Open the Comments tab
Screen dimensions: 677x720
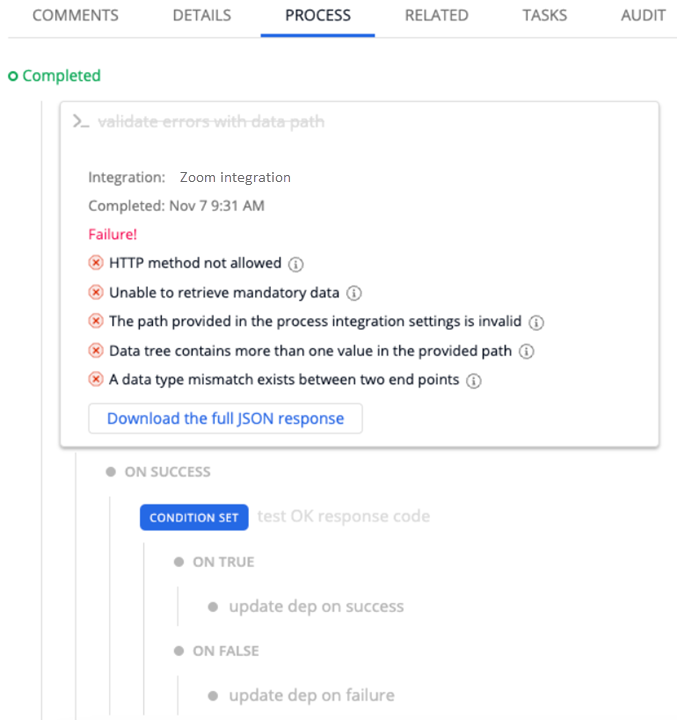(75, 16)
